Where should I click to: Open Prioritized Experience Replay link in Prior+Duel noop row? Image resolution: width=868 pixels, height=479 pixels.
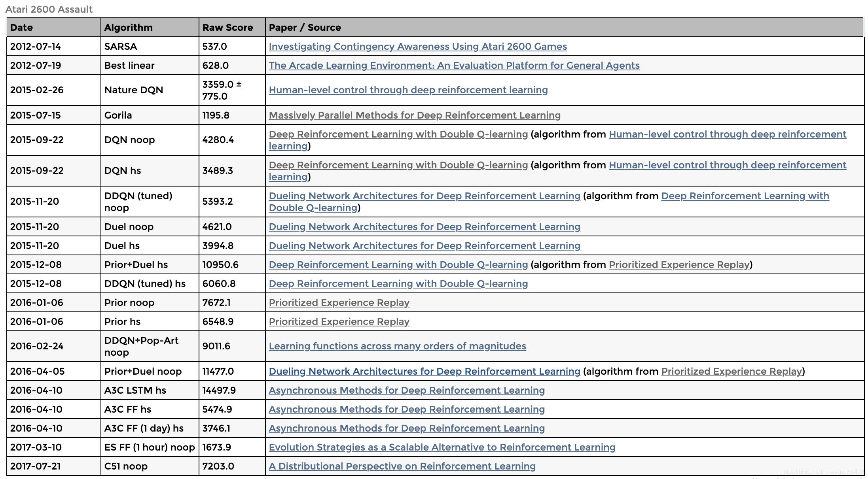pos(732,372)
